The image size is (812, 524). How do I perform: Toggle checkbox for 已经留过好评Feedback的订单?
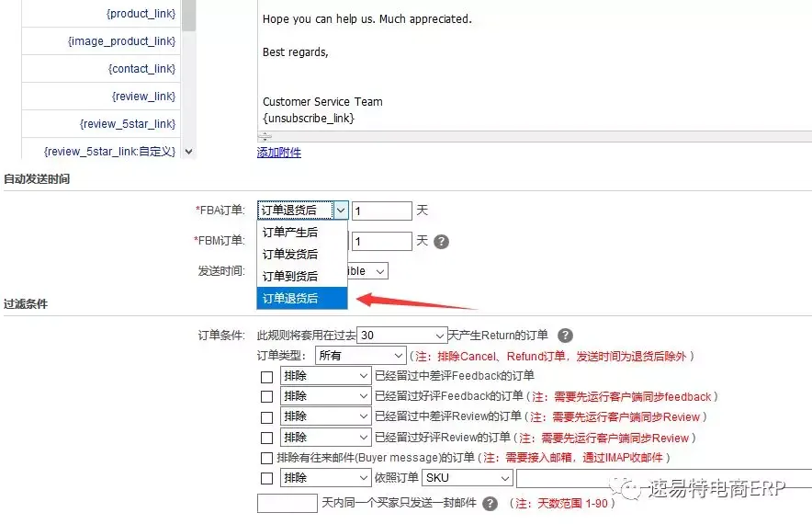[266, 397]
